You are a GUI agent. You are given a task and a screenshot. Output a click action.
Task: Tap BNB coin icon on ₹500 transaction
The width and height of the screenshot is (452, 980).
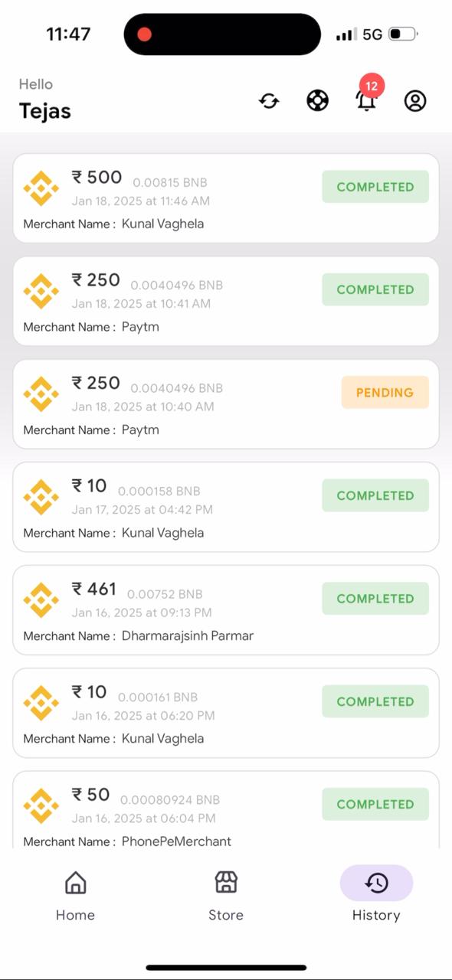(41, 188)
